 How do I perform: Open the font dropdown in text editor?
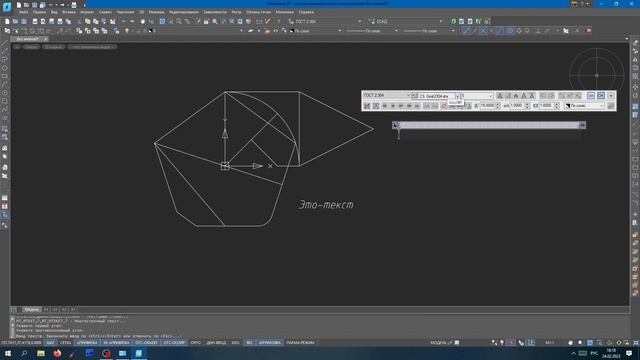coord(457,96)
